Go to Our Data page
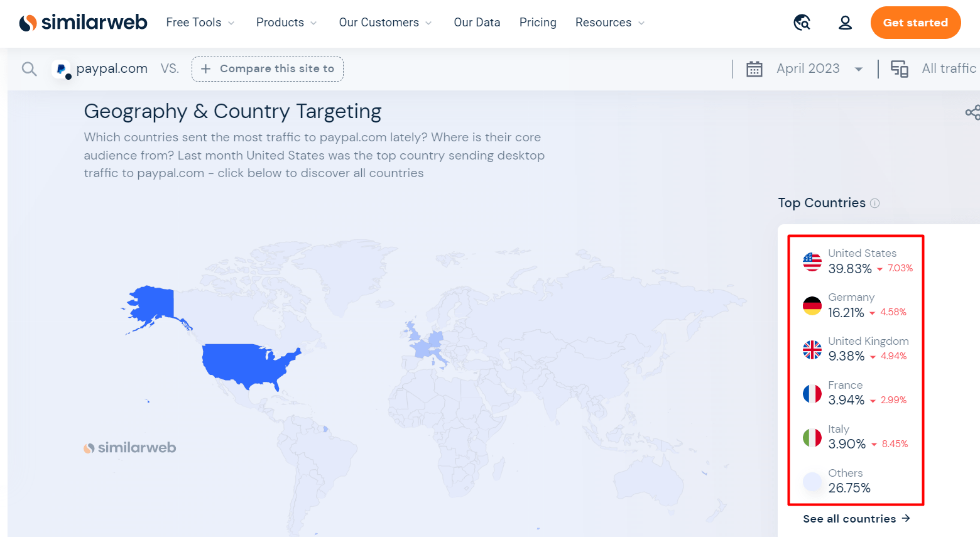This screenshot has height=537, width=980. [477, 23]
